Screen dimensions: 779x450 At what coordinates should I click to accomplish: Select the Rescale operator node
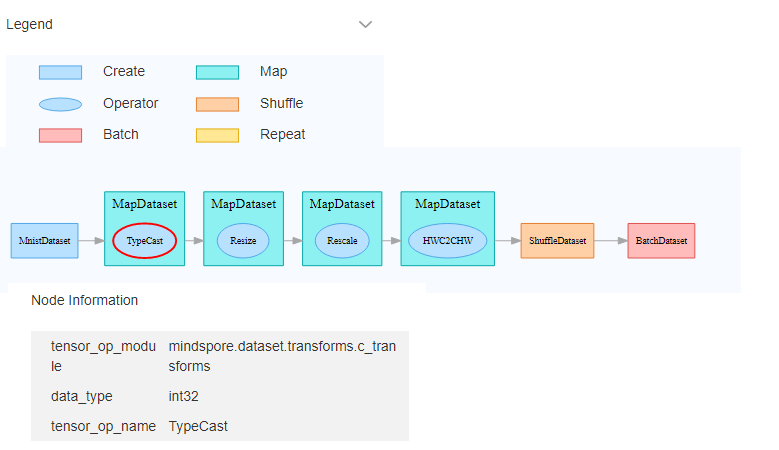342,241
